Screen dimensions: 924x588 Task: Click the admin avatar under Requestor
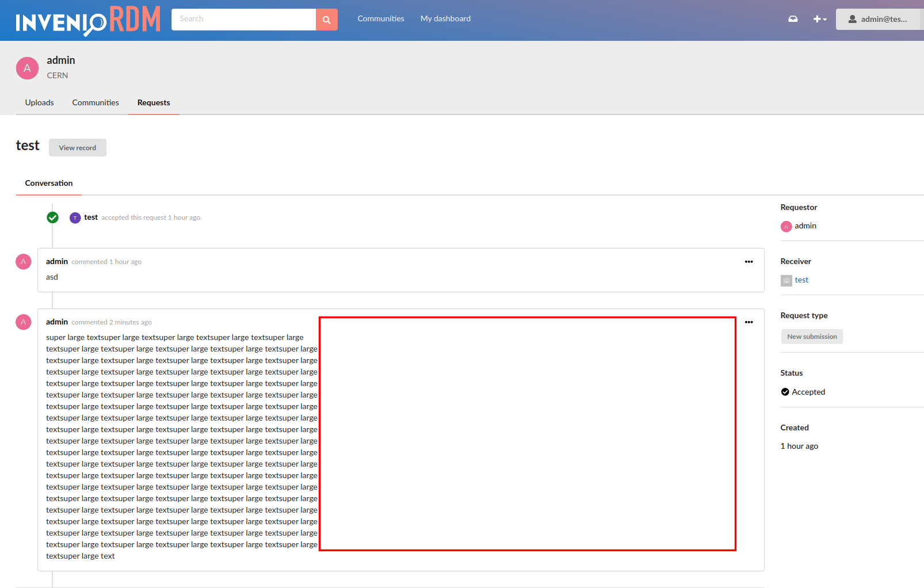[786, 226]
